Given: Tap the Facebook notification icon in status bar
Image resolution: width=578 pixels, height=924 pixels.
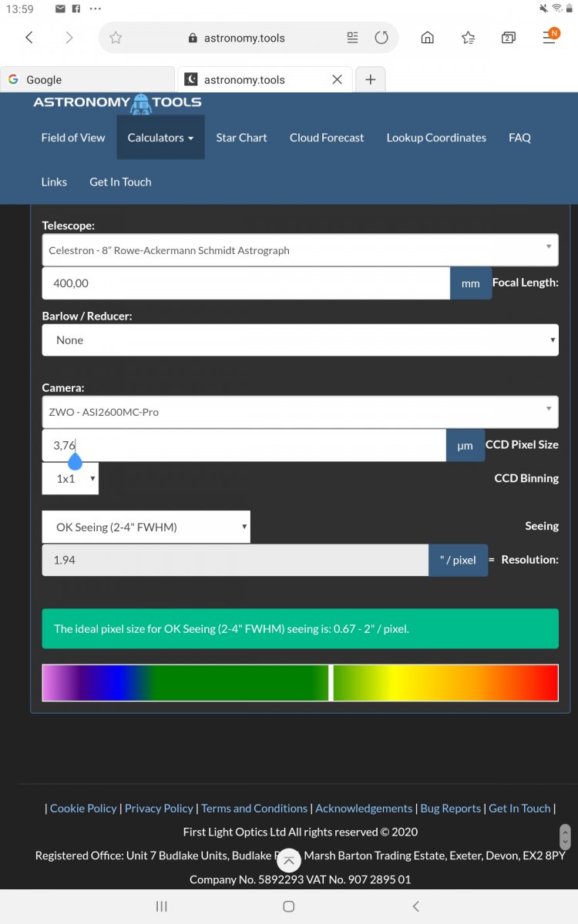Looking at the screenshot, I should 76,8.
